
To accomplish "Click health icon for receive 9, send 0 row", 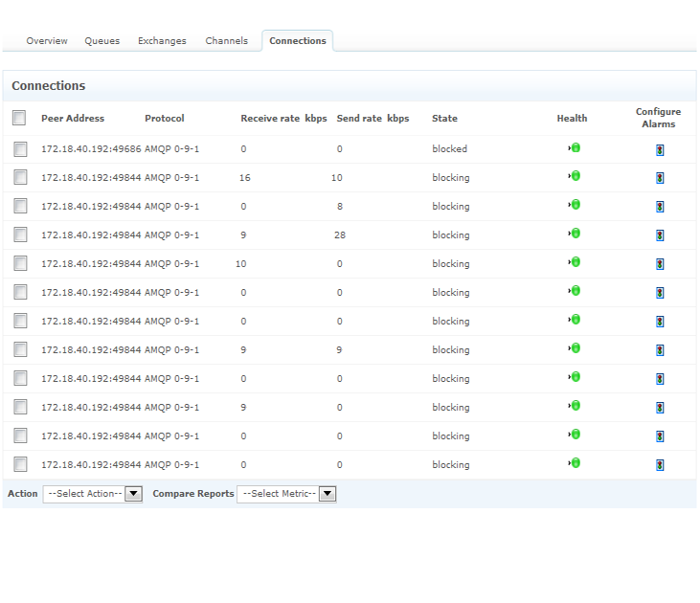I will (x=575, y=406).
